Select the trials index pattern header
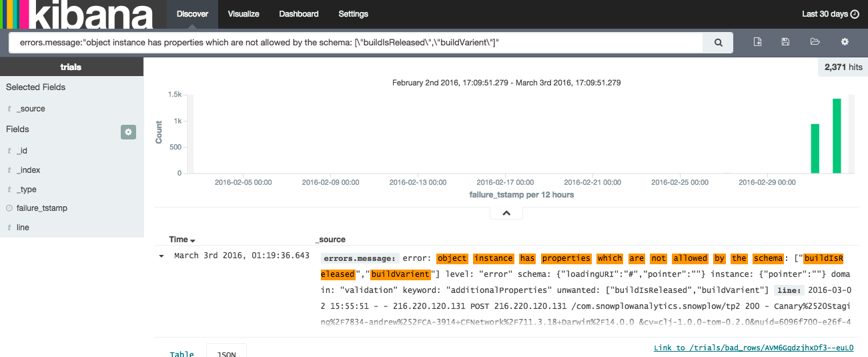868x357 pixels. [x=71, y=67]
